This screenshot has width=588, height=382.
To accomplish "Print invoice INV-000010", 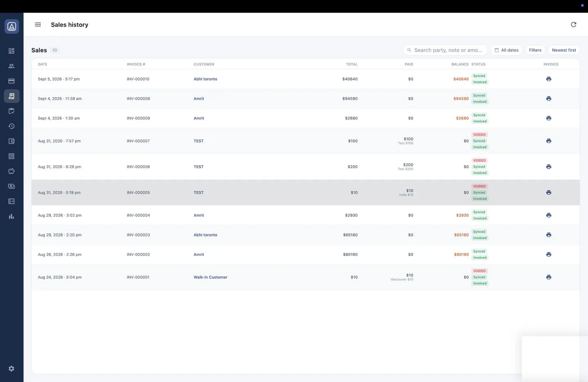I will coord(549,79).
